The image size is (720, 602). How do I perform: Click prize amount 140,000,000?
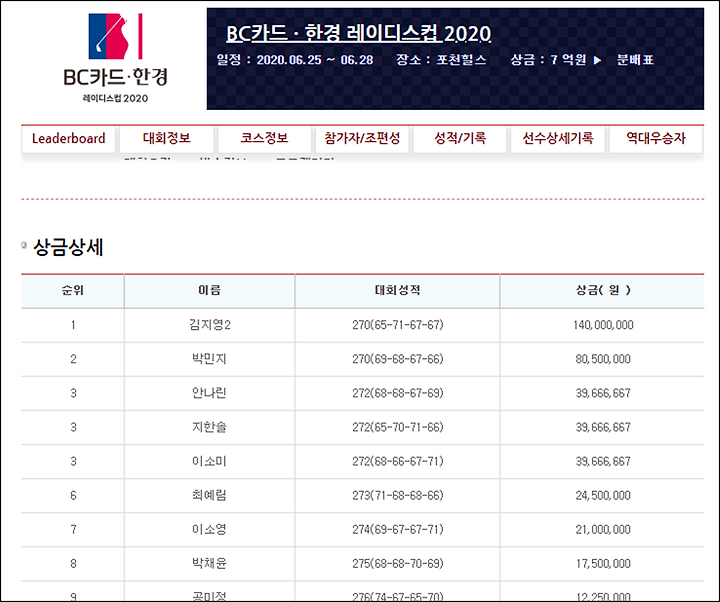click(x=603, y=325)
